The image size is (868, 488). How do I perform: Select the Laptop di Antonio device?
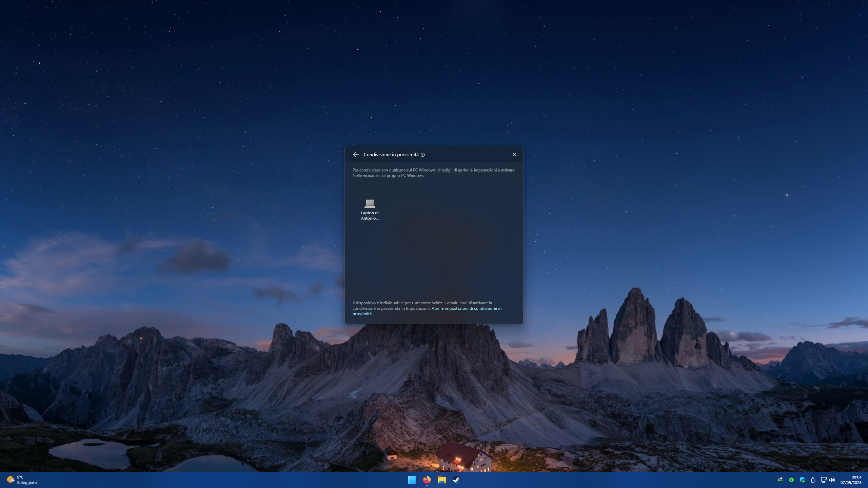click(370, 210)
